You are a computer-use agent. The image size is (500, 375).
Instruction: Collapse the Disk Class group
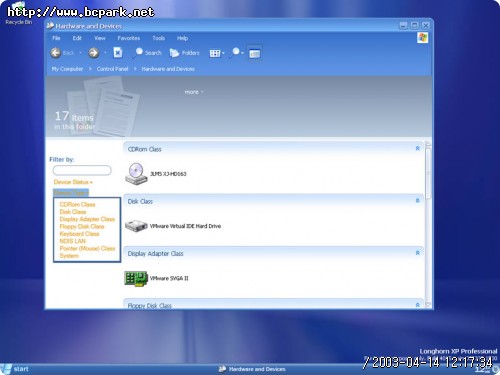point(417,201)
